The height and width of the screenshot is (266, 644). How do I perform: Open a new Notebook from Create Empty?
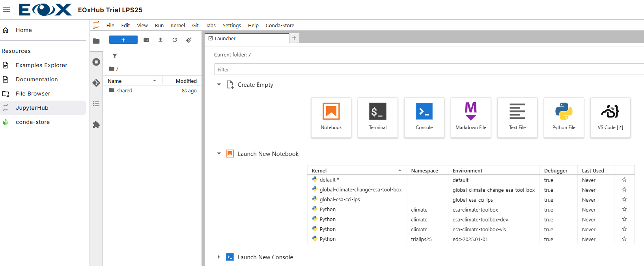pyautogui.click(x=331, y=117)
